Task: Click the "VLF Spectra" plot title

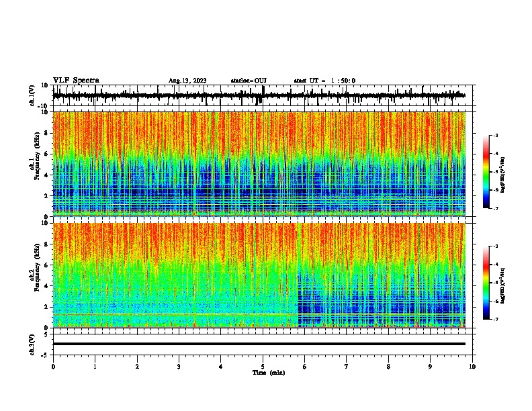Action: (76, 81)
